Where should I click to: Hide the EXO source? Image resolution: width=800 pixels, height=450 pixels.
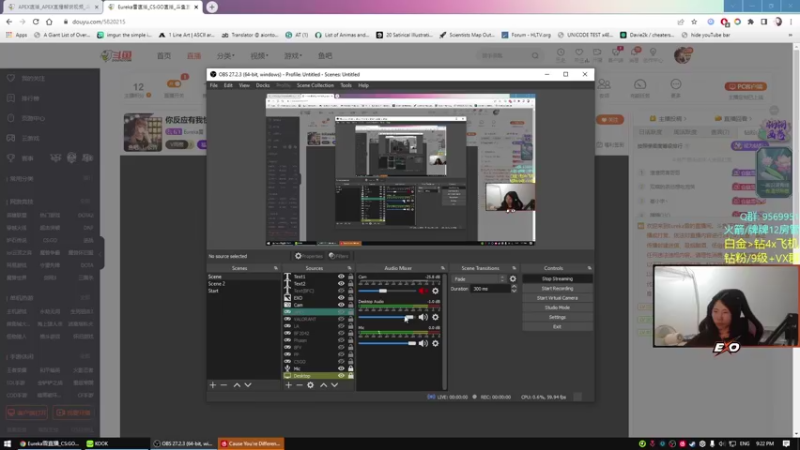[x=341, y=298]
